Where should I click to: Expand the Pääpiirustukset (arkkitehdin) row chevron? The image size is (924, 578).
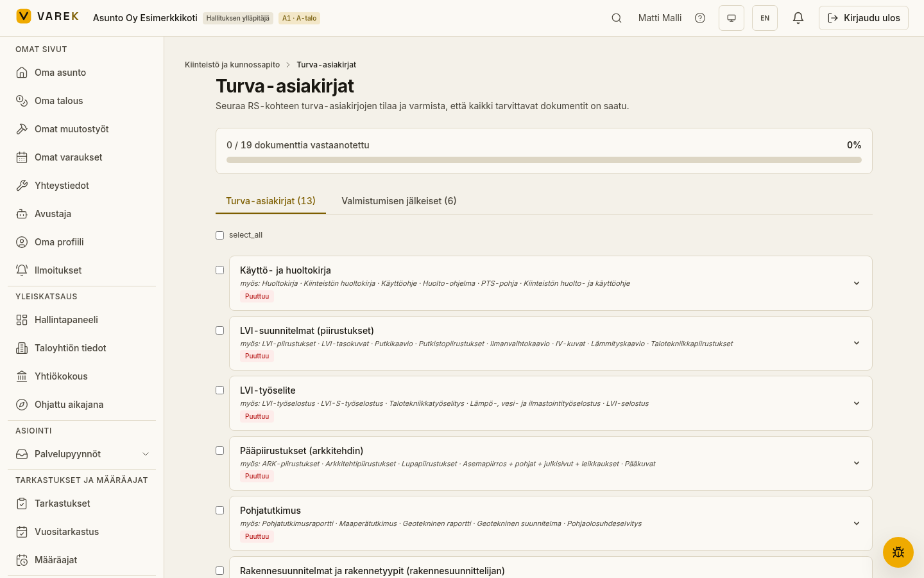tap(857, 463)
